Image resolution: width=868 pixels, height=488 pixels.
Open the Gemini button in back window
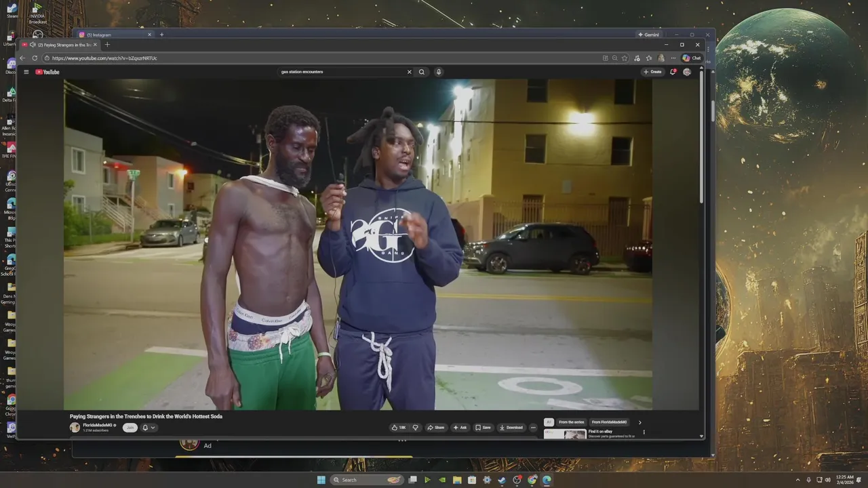click(x=648, y=35)
